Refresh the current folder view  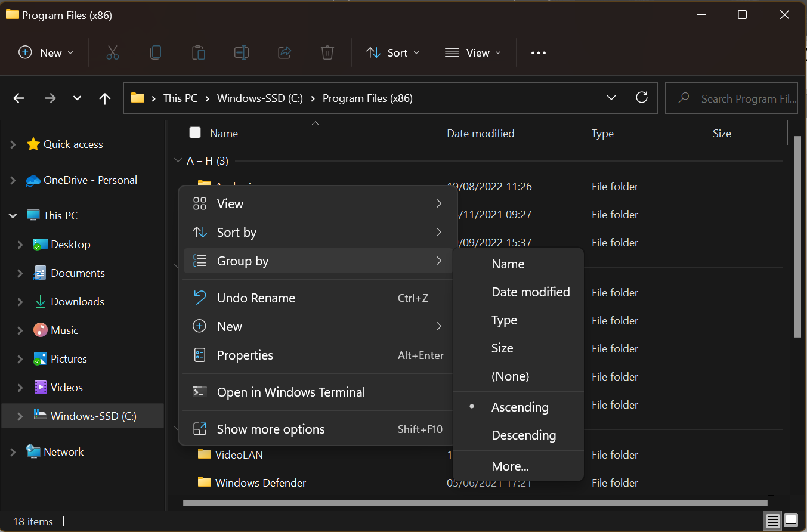click(642, 98)
